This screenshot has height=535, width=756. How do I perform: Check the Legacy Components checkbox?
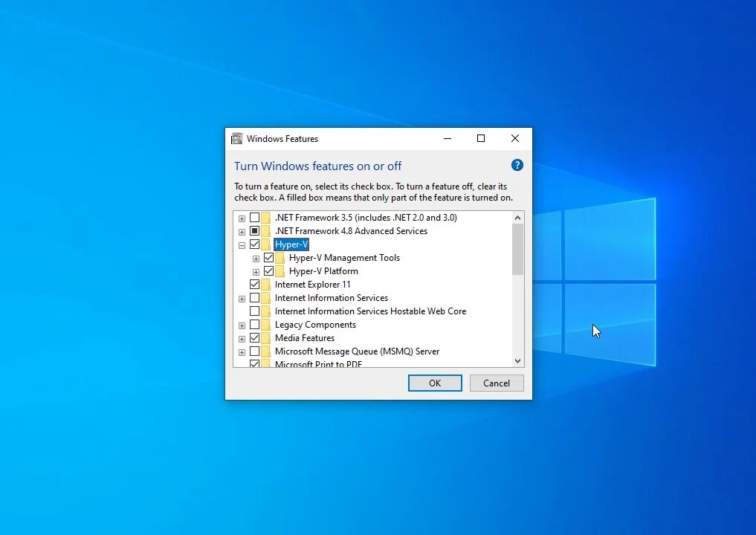tap(254, 325)
